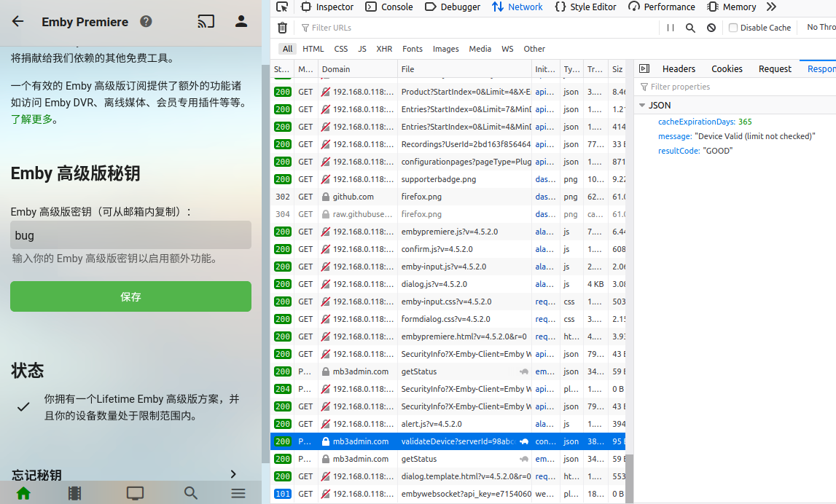This screenshot has height=504, width=836.
Task: Open the 了解更多 learn more link
Action: [x=31, y=119]
